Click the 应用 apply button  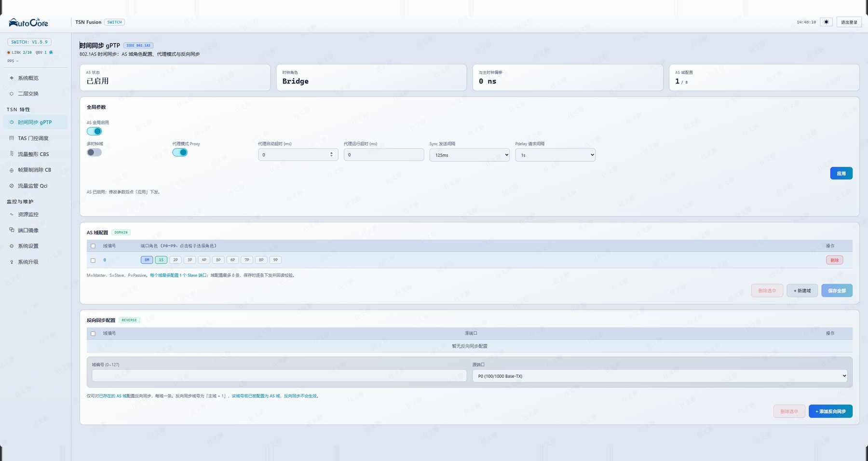[841, 173]
